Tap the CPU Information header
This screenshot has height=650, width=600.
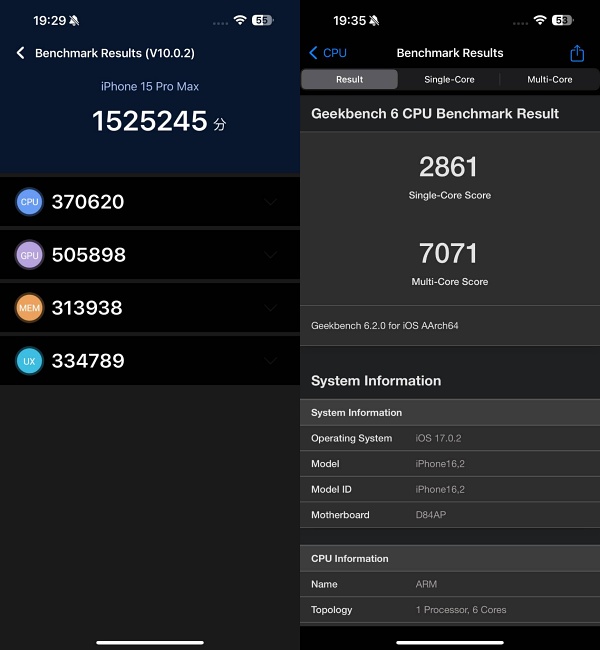[450, 559]
